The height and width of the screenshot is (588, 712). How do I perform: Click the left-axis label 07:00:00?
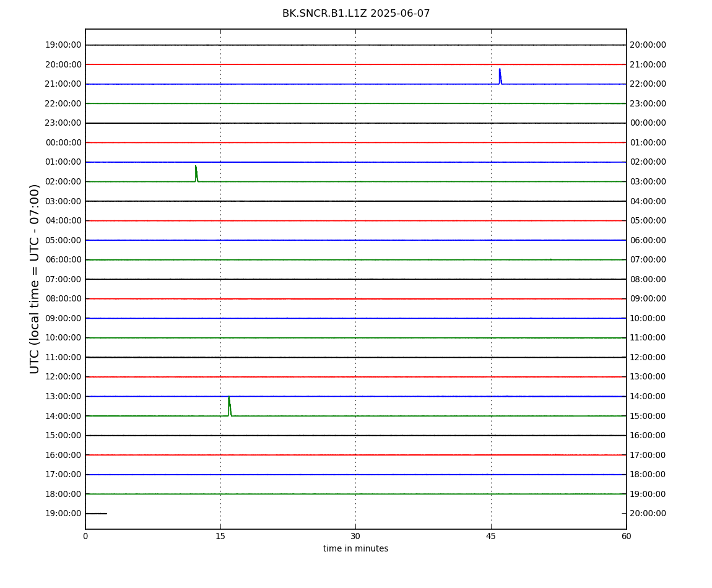coord(64,279)
